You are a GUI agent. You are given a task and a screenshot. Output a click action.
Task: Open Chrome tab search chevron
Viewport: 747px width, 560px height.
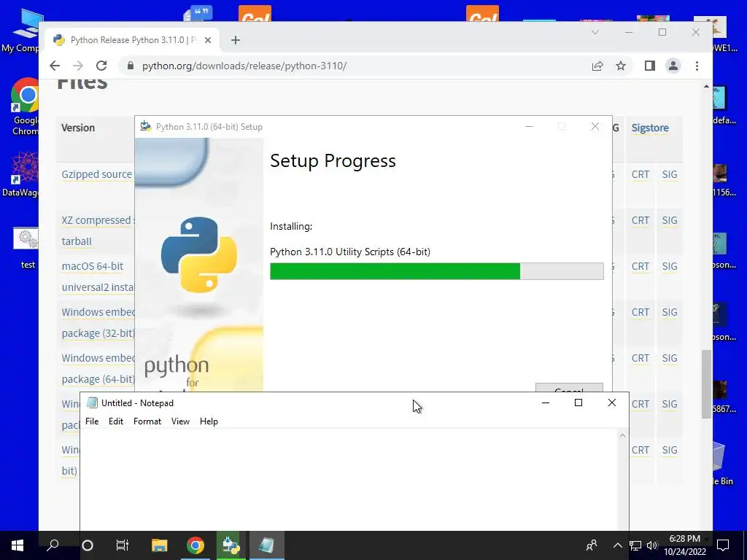point(595,32)
